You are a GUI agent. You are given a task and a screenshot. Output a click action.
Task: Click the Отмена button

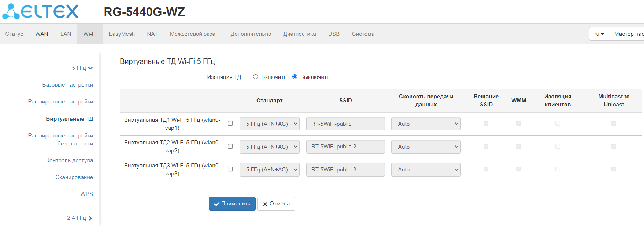point(276,204)
